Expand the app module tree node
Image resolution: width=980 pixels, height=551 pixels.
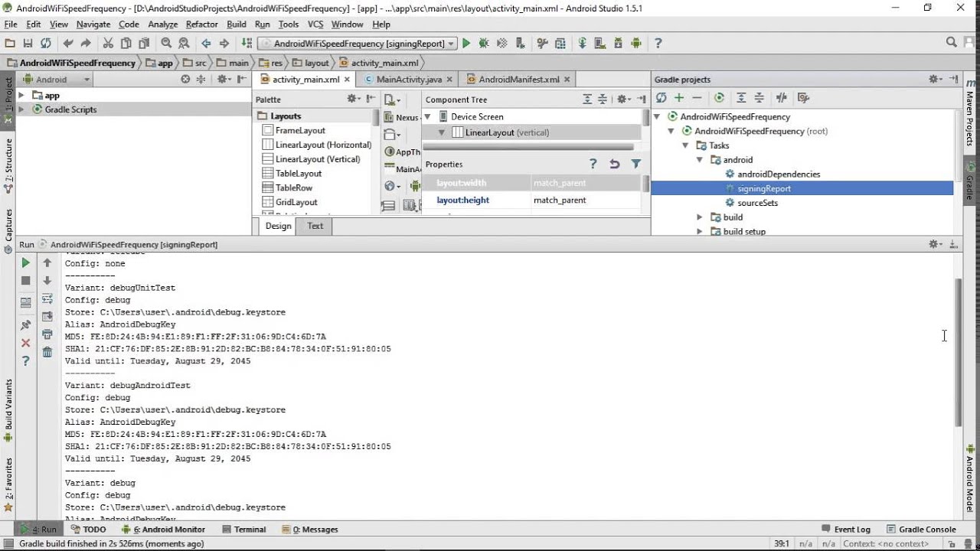coord(21,96)
